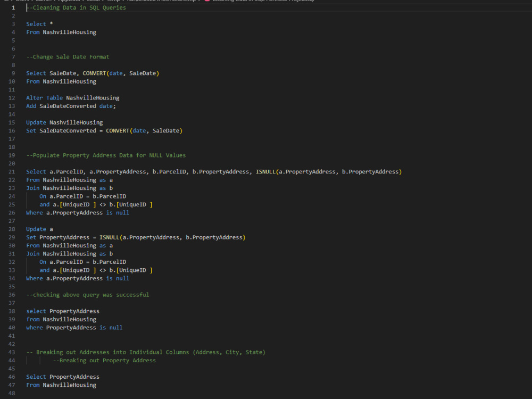
Task: Click the comment "--Populate Property Address Data for NULL Values"
Action: pyautogui.click(x=106, y=155)
